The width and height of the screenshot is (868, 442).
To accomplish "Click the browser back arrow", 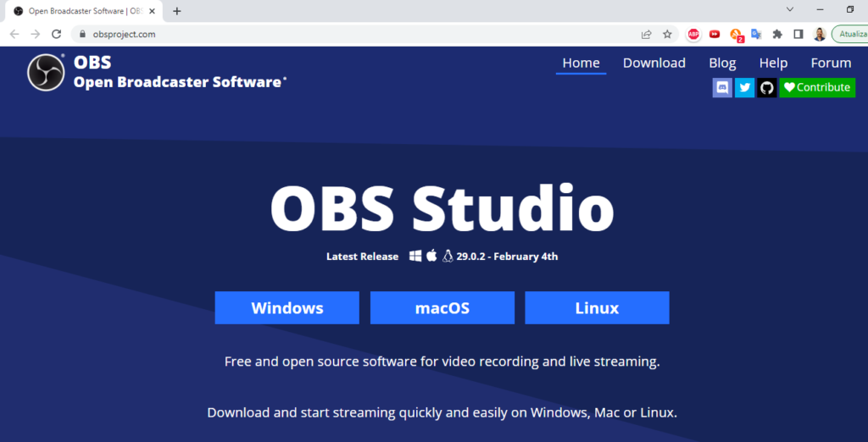I will (14, 35).
